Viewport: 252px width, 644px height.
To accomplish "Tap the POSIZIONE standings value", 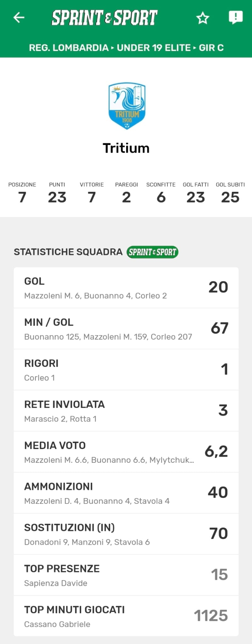I will click(x=22, y=197).
